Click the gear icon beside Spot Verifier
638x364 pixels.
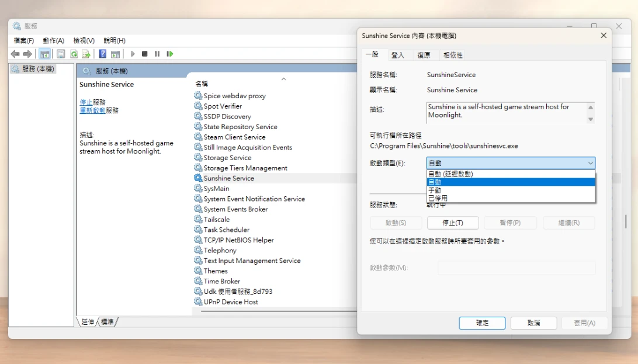198,106
